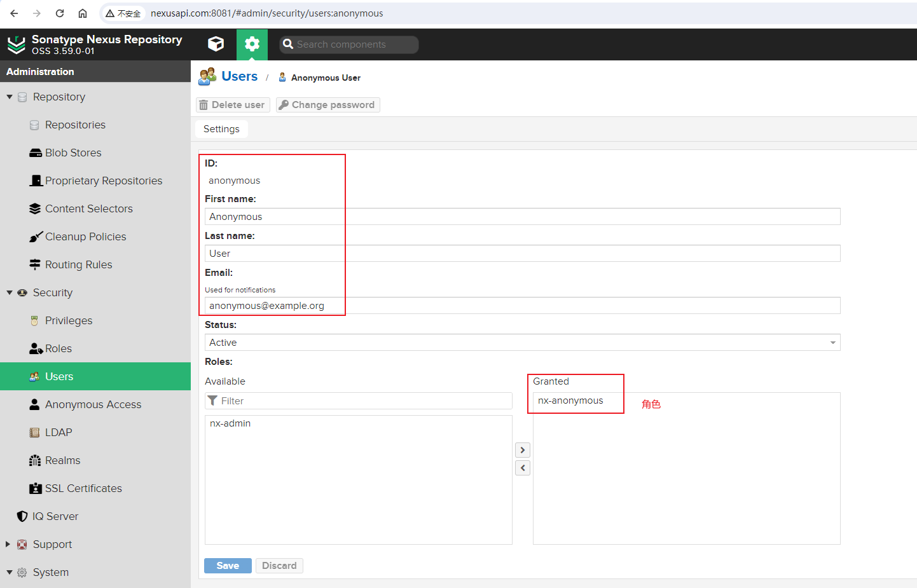Click the browser reload icon

click(60, 13)
